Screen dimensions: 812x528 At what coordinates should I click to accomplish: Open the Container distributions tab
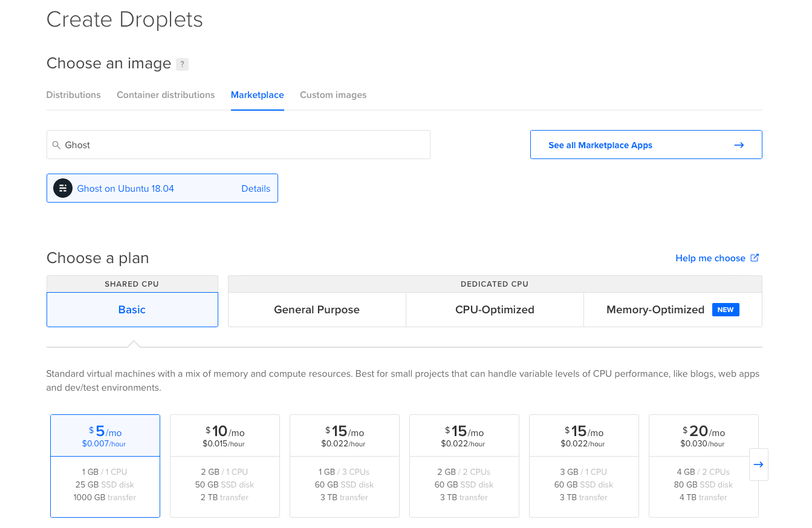pyautogui.click(x=166, y=95)
